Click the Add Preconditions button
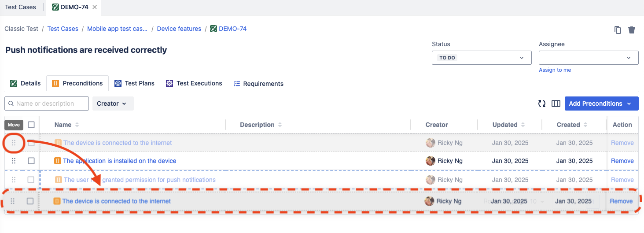Screen dimensions: 644x233 tap(601, 104)
